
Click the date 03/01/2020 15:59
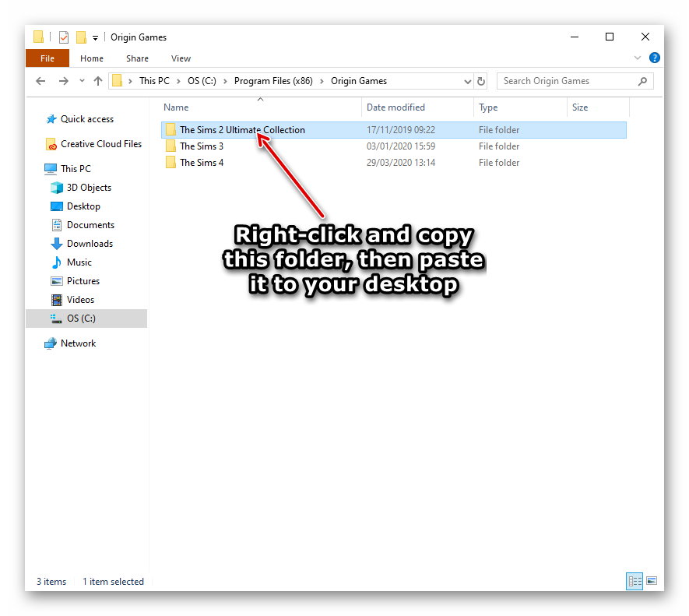point(401,146)
